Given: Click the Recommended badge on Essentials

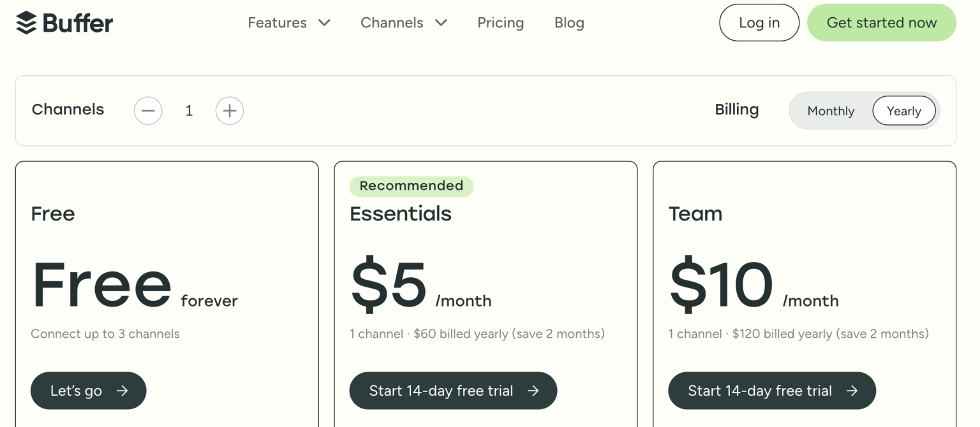Looking at the screenshot, I should tap(411, 186).
